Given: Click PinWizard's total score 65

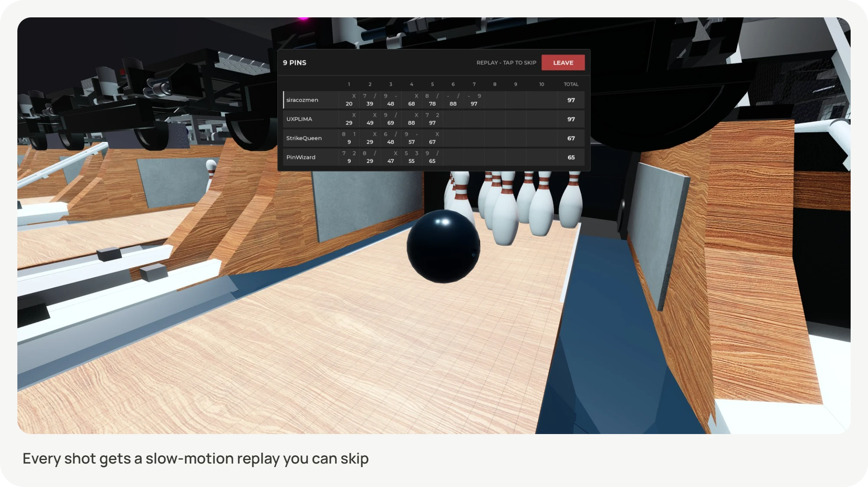Looking at the screenshot, I should click(571, 157).
